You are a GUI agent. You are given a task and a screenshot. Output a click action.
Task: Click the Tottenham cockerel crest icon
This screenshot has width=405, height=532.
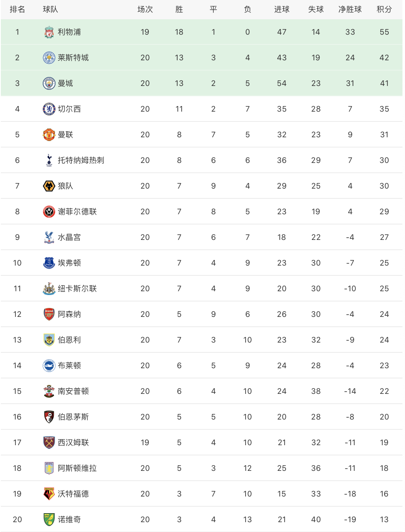49,160
